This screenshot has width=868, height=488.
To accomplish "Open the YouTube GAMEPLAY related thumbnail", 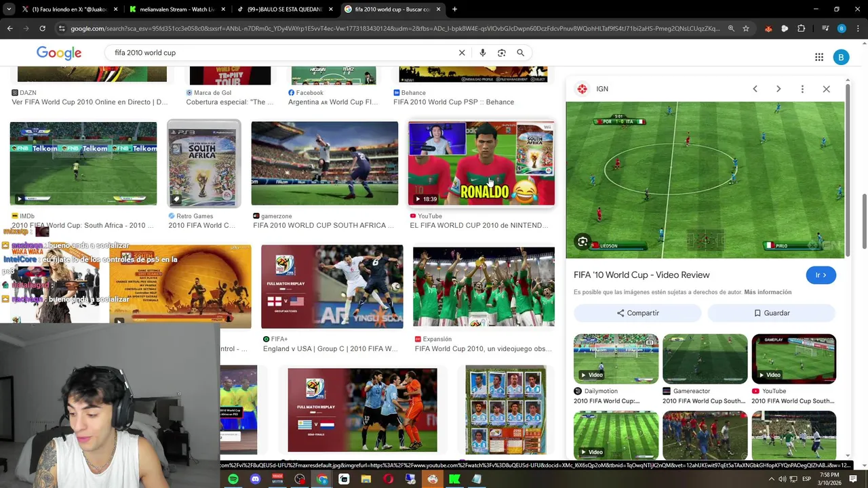I will pos(794,359).
